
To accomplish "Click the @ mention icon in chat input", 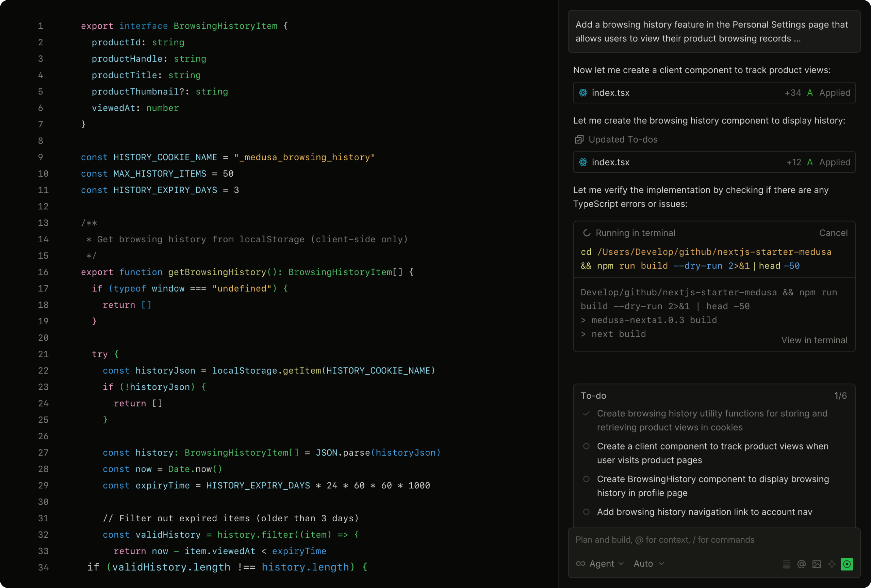I will 801,563.
